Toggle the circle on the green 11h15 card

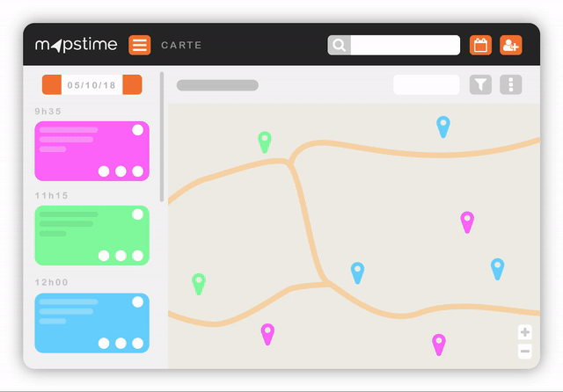click(138, 214)
